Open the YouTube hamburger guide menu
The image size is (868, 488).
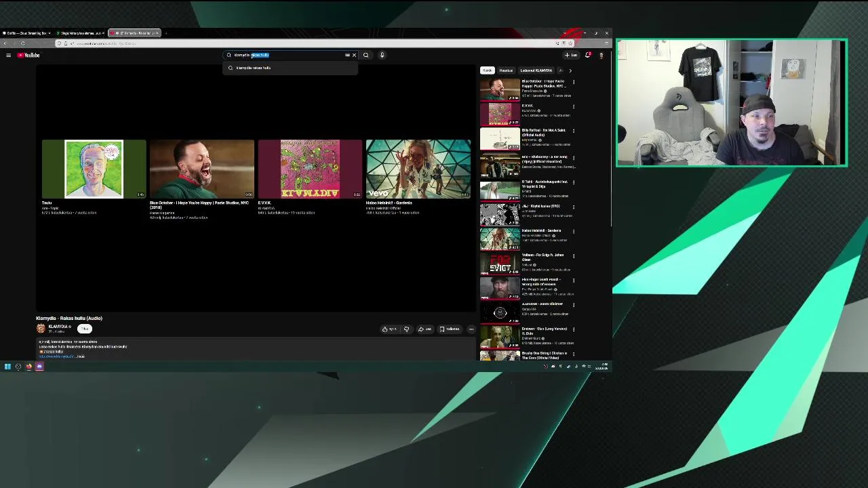8,55
